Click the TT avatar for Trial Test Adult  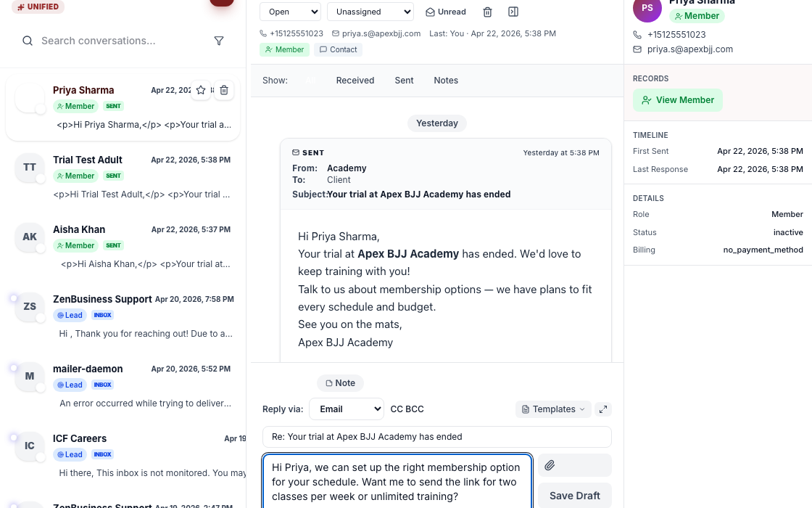tap(30, 168)
